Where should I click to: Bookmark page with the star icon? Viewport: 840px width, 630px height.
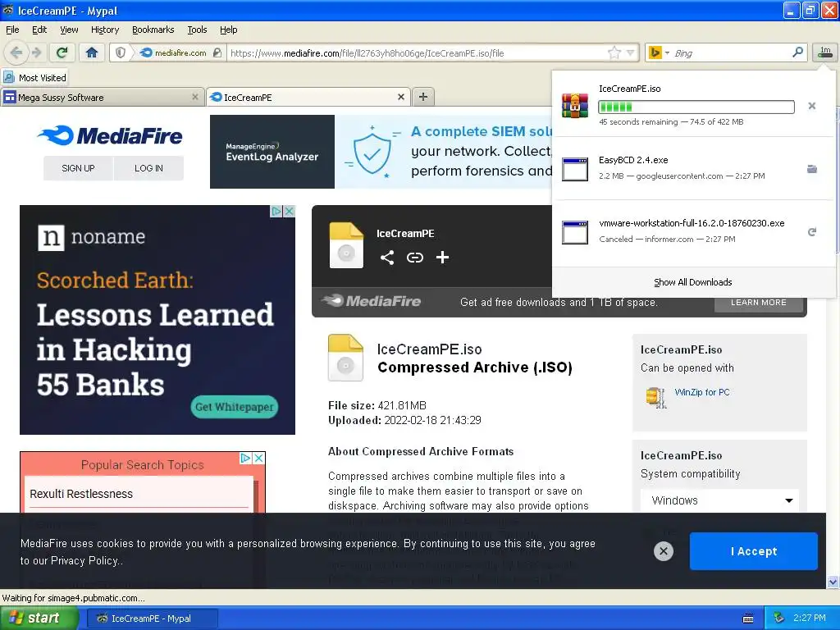[614, 52]
